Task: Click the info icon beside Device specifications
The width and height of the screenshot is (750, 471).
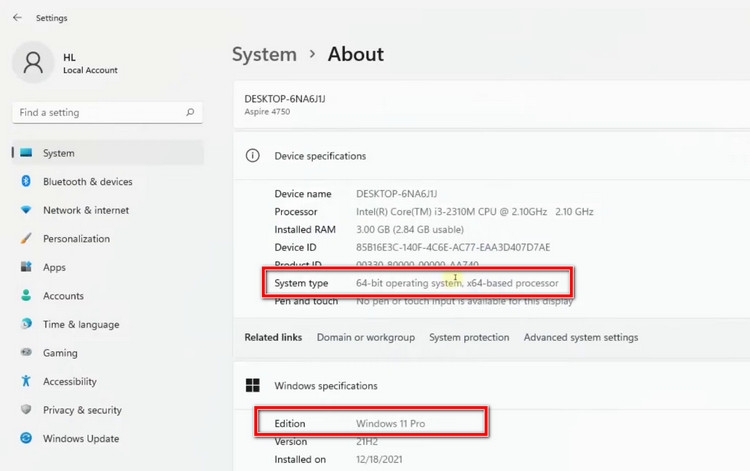Action: tap(253, 155)
